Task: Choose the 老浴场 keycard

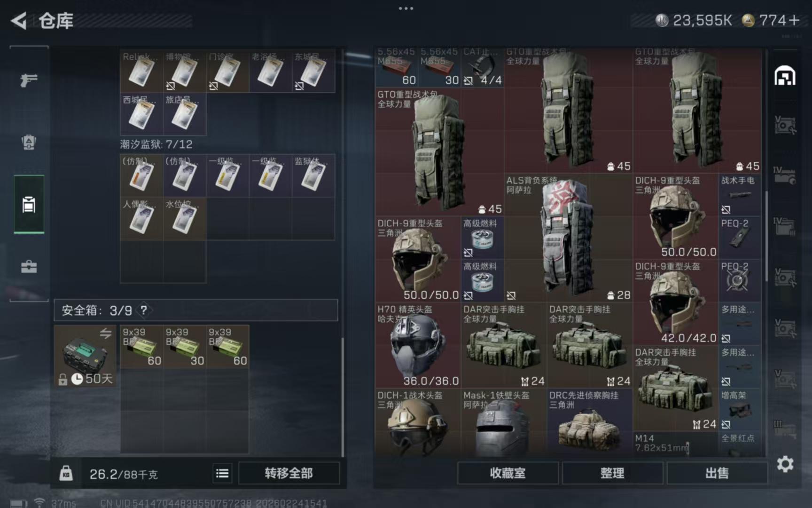Action: click(271, 71)
